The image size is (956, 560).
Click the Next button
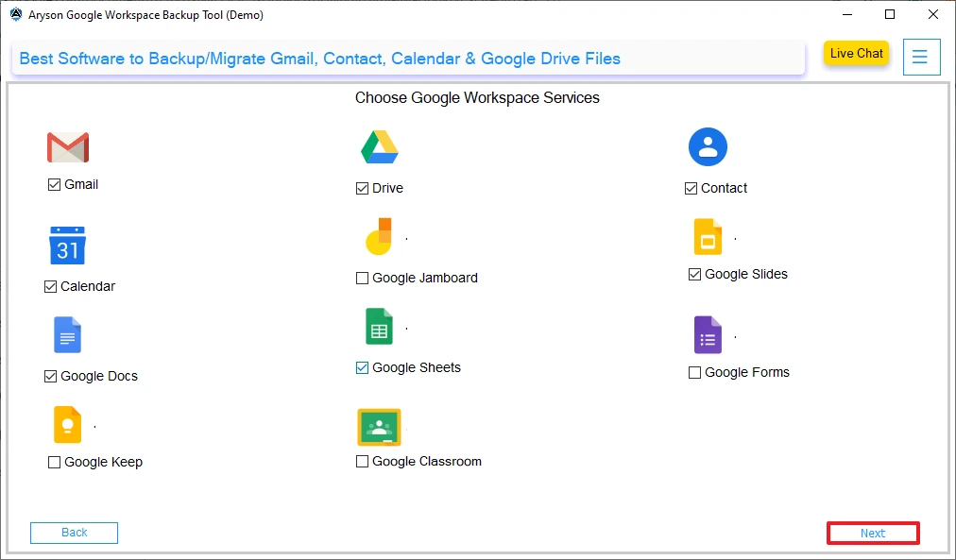coord(873,534)
